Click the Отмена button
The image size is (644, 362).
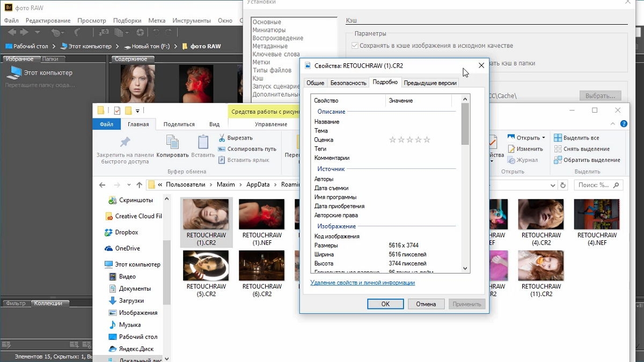426,304
